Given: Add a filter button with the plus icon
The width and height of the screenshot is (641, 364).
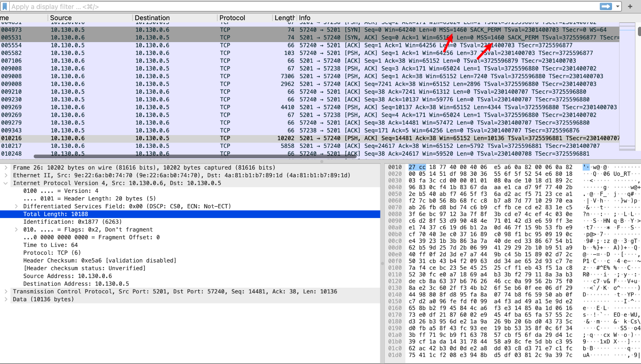Looking at the screenshot, I should tap(630, 7).
